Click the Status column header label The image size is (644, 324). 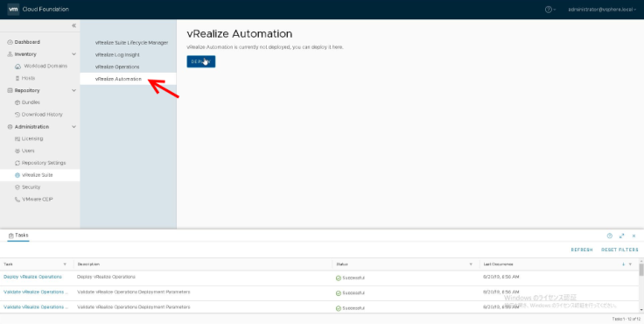coord(342,264)
